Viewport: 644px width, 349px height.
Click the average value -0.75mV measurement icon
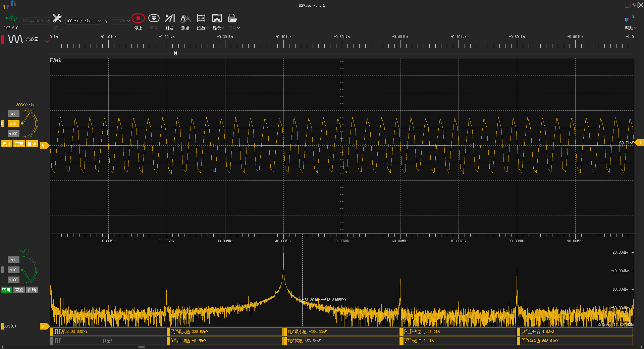tap(174, 341)
